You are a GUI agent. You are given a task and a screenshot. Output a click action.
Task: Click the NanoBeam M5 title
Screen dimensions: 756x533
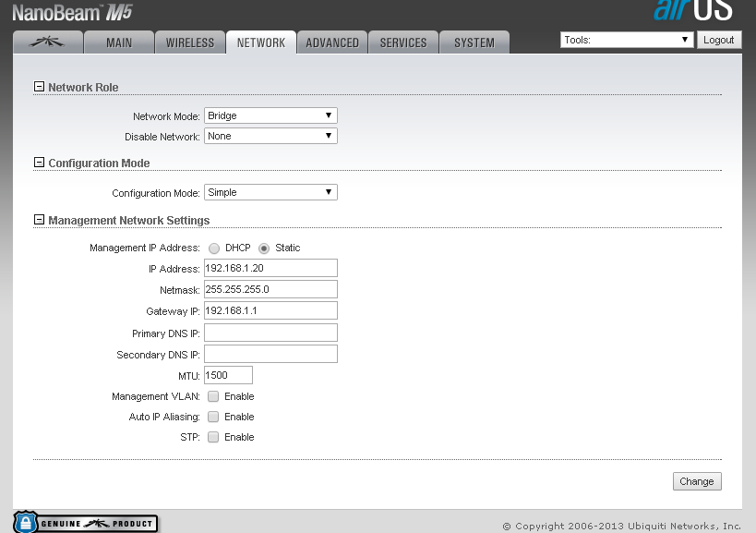coord(72,13)
